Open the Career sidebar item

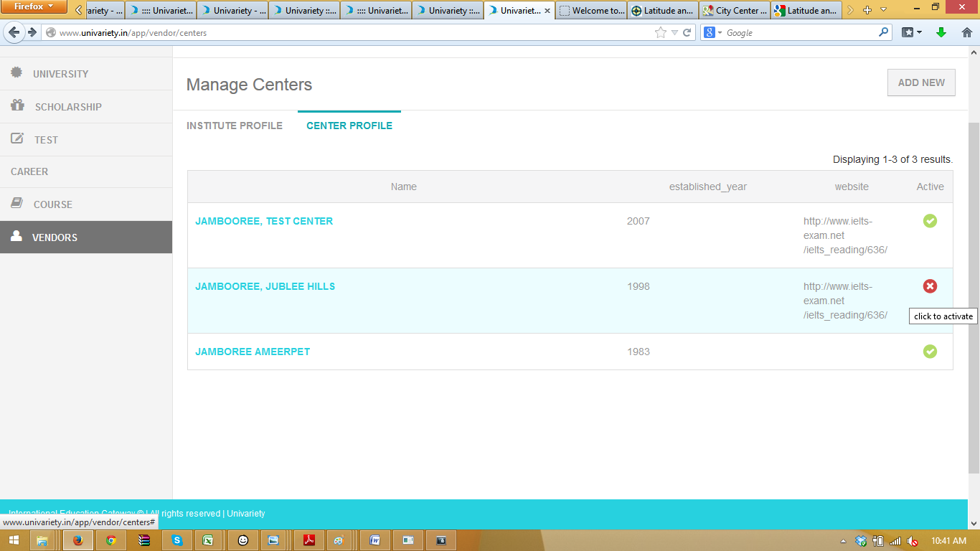coord(86,171)
